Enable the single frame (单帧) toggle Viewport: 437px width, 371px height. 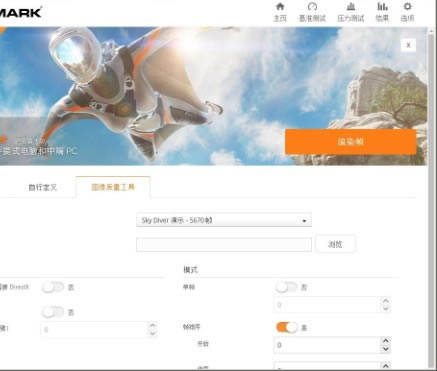(286, 287)
